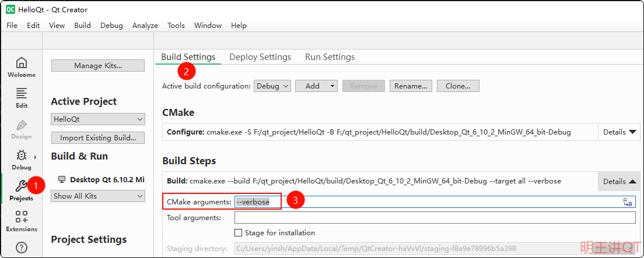Image resolution: width=644 pixels, height=258 pixels.
Task: Open the Analyze menu
Action: [145, 26]
